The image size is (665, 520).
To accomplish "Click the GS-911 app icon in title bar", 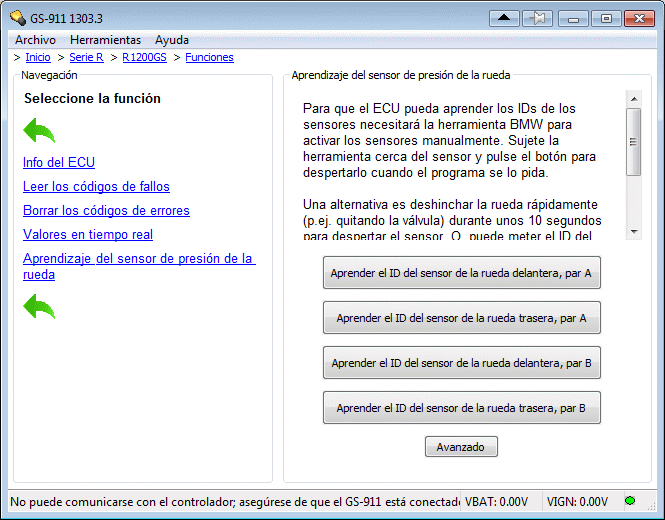I will tap(16, 18).
